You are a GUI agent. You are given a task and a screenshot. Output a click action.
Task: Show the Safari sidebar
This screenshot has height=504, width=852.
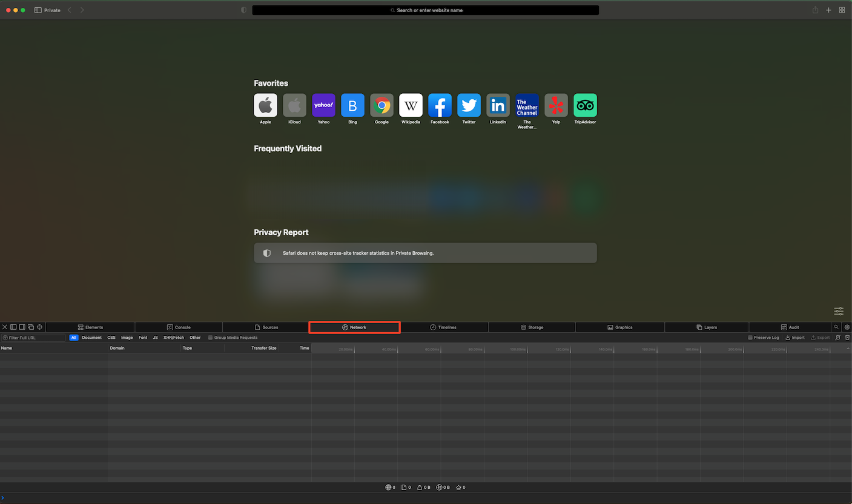click(x=38, y=10)
